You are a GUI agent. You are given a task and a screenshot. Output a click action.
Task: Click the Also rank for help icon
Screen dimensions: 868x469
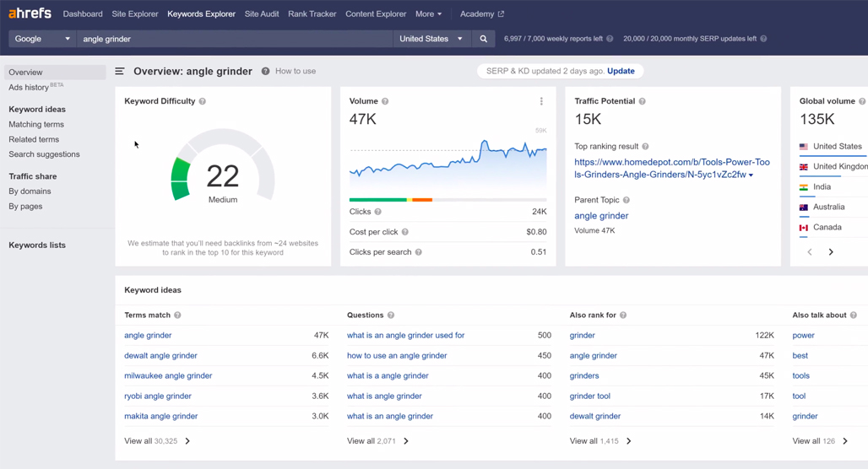623,315
